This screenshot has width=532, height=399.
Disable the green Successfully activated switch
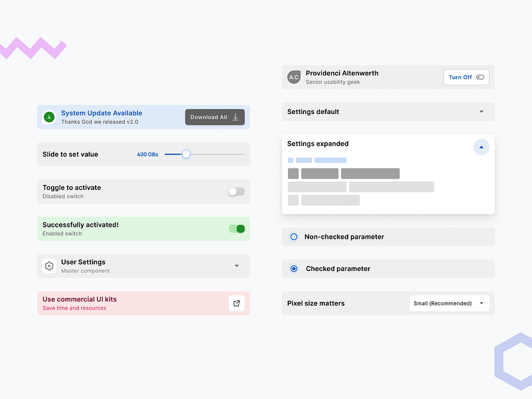pos(236,229)
